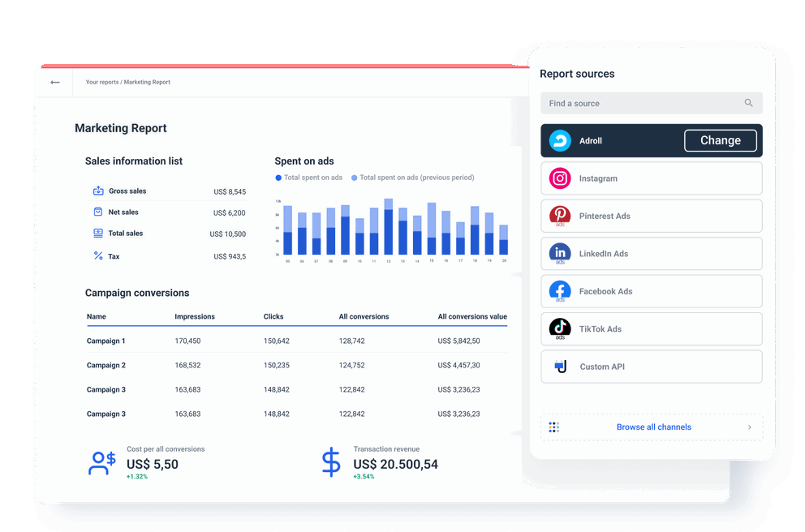
Task: Click the Facebook Ads icon
Action: (559, 291)
